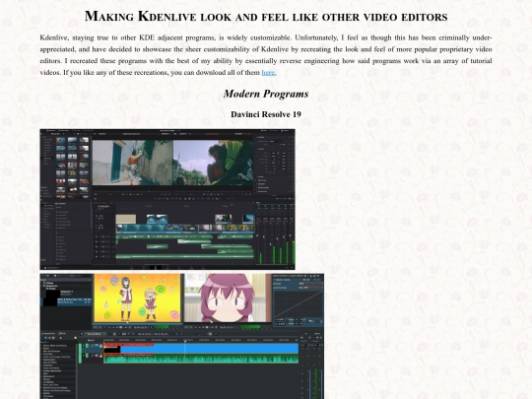Click the "Davinci Resolve 19" subheading
The width and height of the screenshot is (532, 399).
[266, 114]
